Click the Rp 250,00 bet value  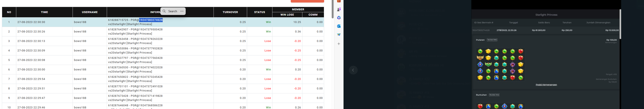pyautogui.click(x=567, y=30)
